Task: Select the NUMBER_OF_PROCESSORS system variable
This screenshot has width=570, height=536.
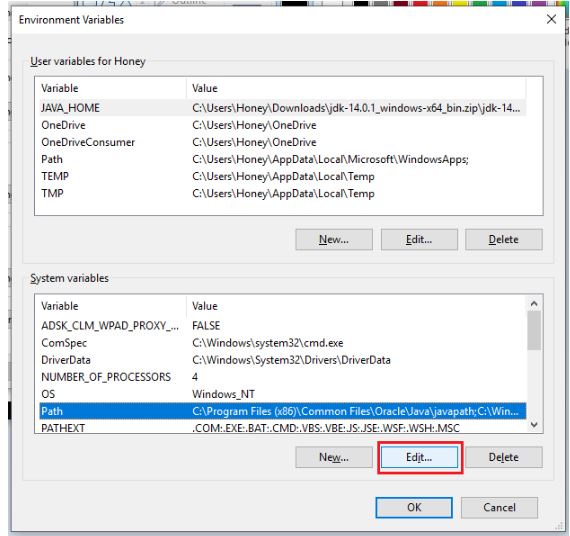Action: point(283,377)
